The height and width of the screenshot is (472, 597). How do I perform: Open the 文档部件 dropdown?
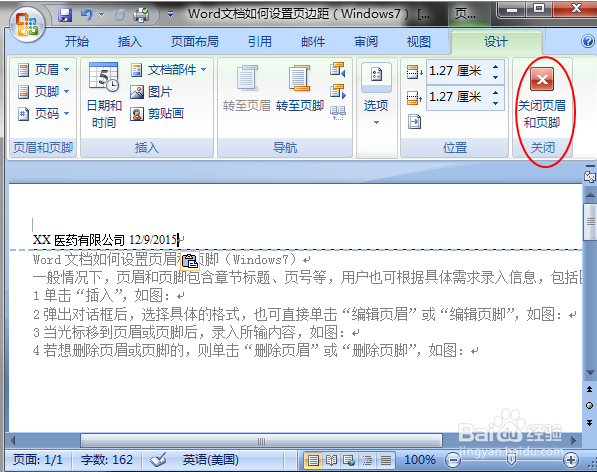pos(168,70)
